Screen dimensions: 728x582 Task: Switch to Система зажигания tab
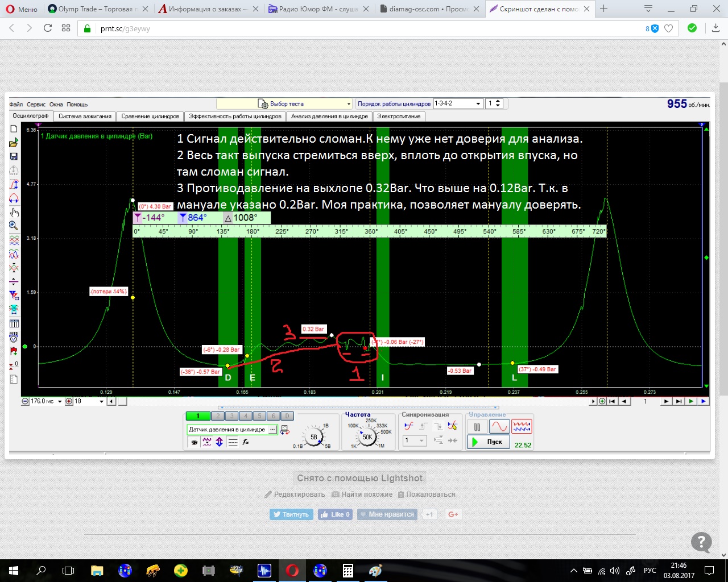coord(85,116)
